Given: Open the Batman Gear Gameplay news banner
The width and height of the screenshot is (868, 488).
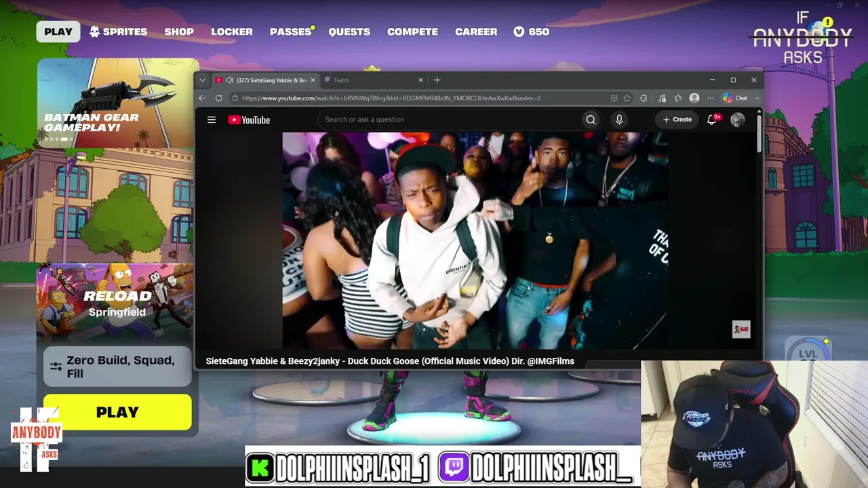Looking at the screenshot, I should tap(117, 103).
